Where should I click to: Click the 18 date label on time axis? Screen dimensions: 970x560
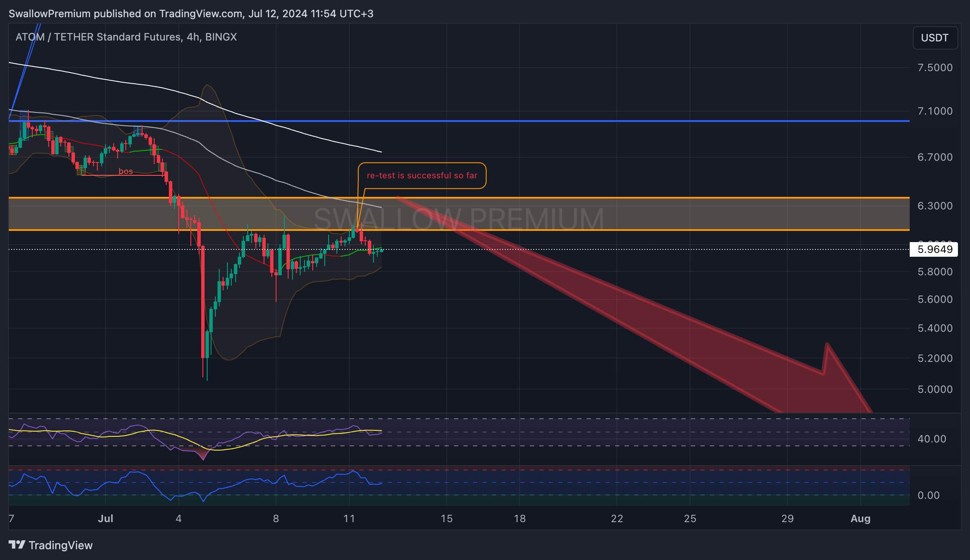point(520,519)
